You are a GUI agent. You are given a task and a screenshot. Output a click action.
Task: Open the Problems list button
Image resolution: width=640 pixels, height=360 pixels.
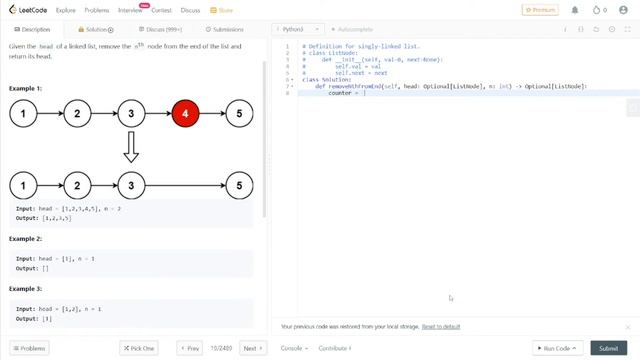click(x=29, y=348)
